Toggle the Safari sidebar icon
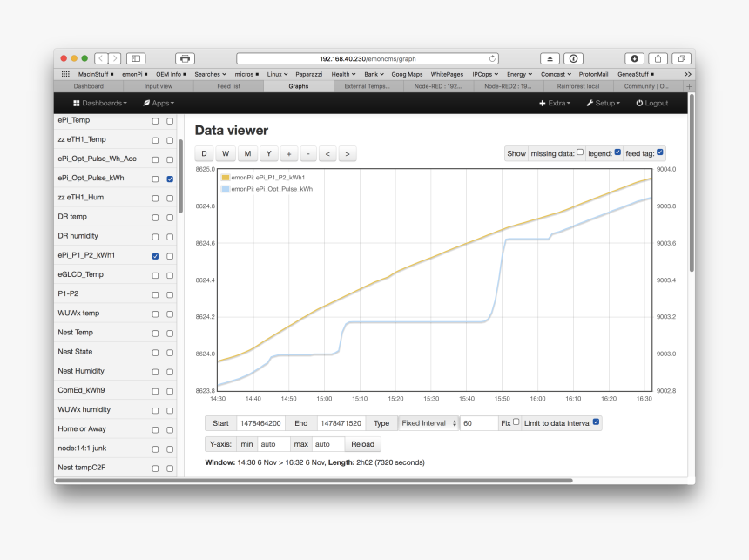749x560 pixels. point(136,58)
